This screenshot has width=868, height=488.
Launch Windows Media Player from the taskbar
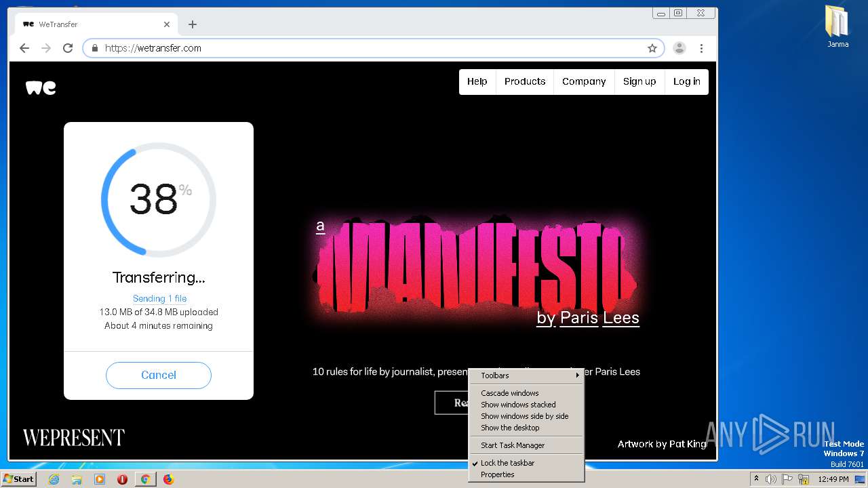pyautogui.click(x=100, y=479)
